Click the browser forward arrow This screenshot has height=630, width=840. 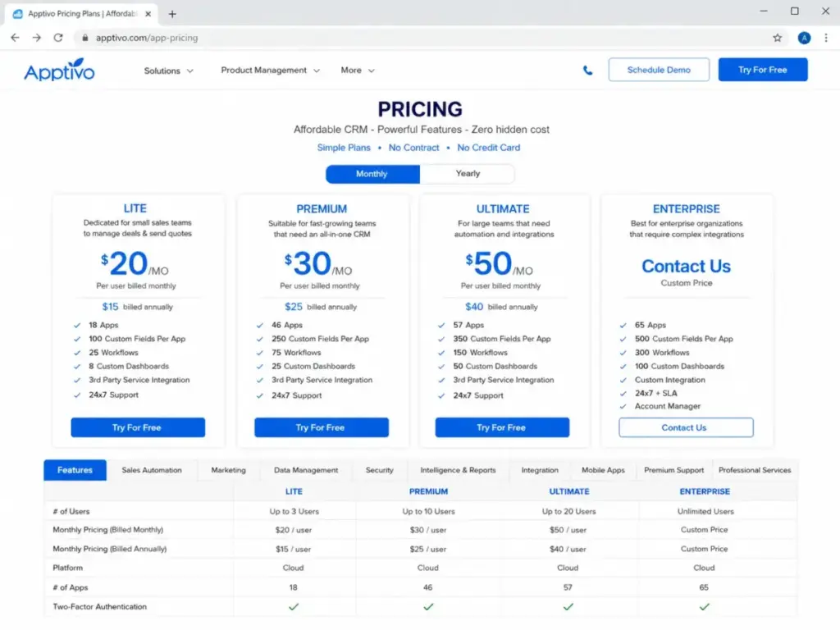[x=36, y=38]
